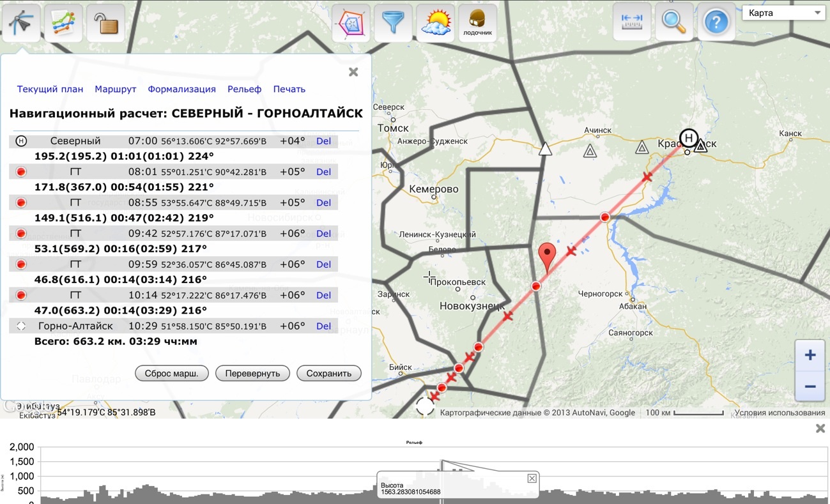Image resolution: width=830 pixels, height=504 pixels.
Task: Expand the Карта map type dropdown
Action: 783,13
